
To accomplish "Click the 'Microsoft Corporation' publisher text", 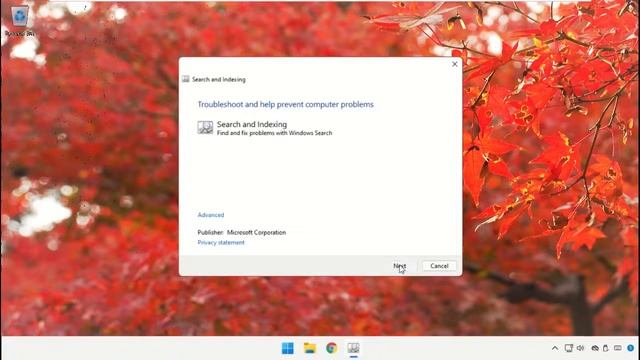I will click(x=256, y=232).
